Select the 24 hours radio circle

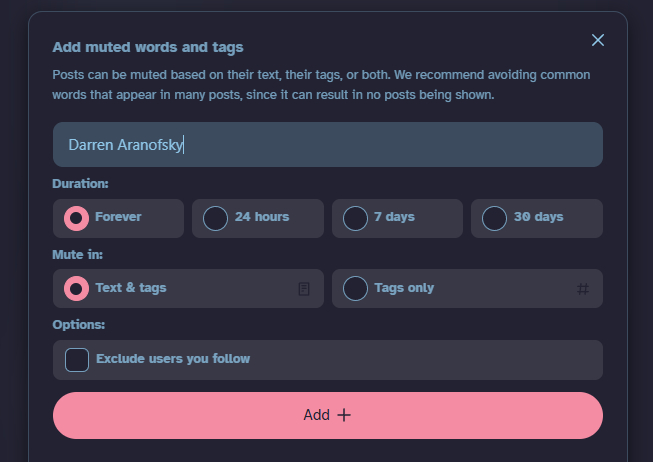215,218
